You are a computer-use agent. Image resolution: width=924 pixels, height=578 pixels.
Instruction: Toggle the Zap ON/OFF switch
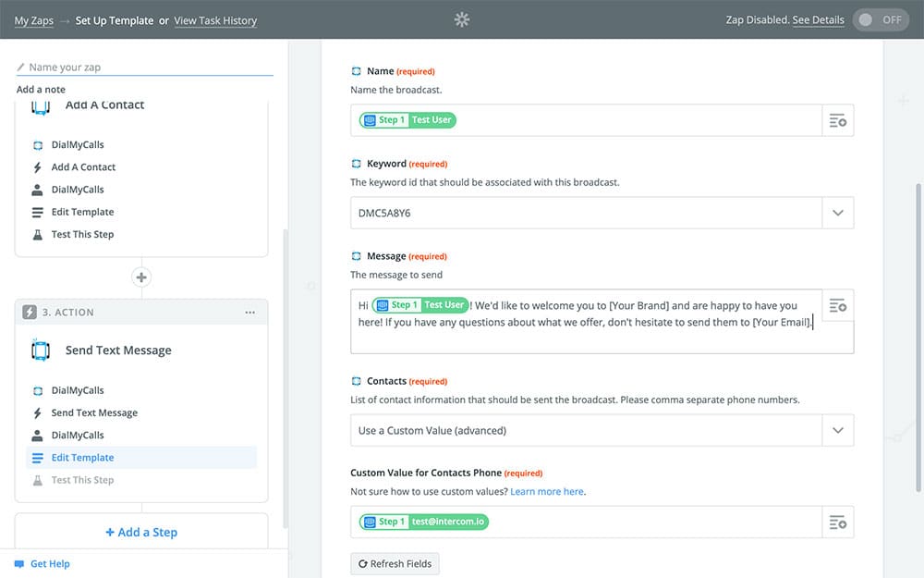tap(881, 19)
